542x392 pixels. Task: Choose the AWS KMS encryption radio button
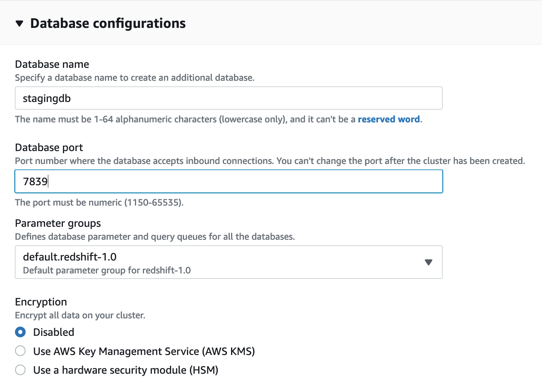[20, 351]
